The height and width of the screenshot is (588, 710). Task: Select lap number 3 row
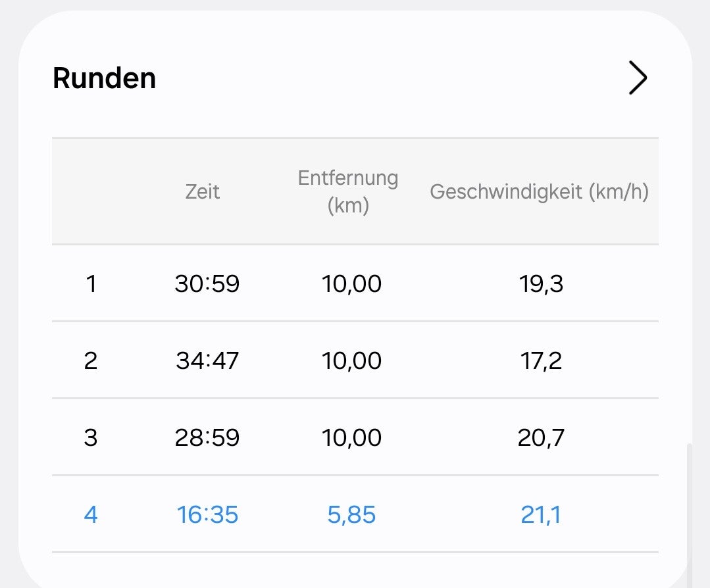coord(91,437)
